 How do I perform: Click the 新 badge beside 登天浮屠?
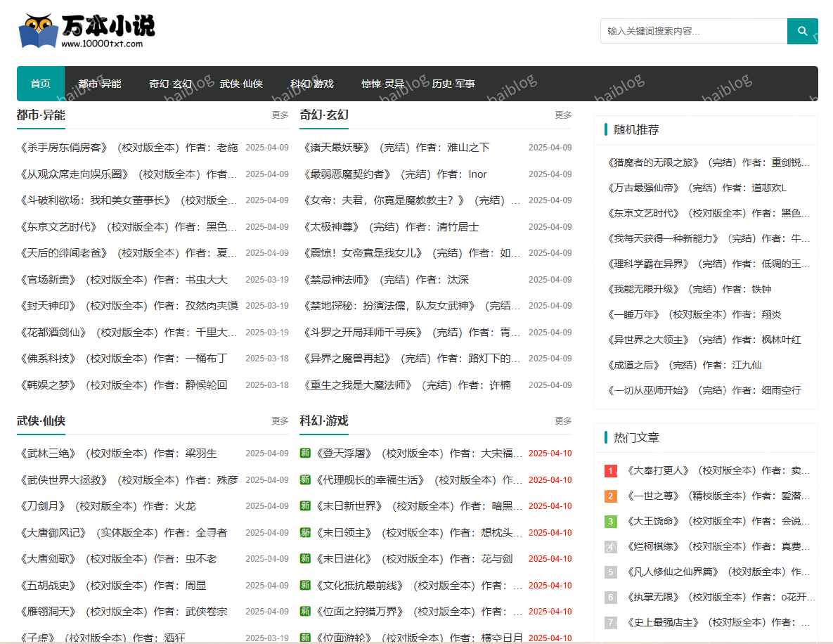pos(305,453)
